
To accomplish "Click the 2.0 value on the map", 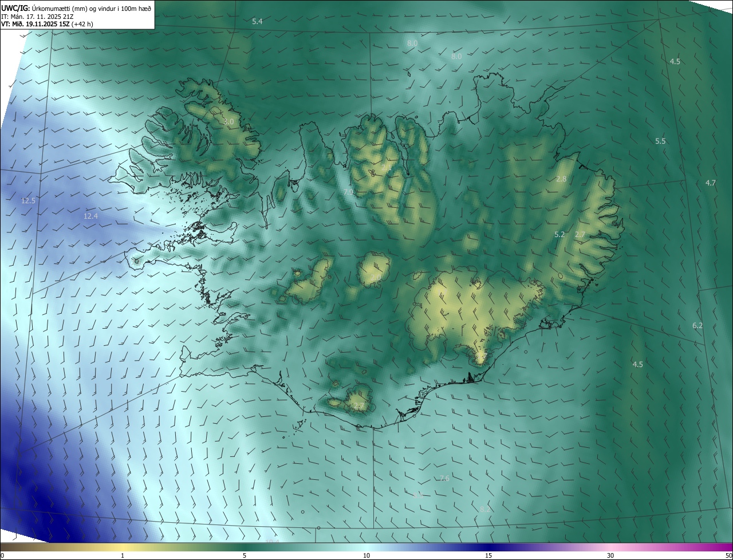I will click(376, 278).
